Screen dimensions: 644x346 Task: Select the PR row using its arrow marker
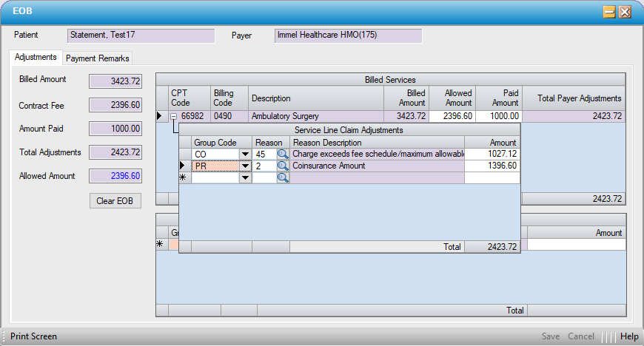click(184, 166)
